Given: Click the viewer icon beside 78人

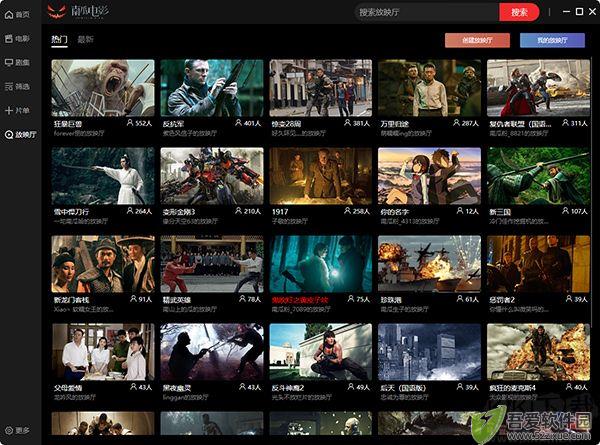Looking at the screenshot, I should 242,299.
